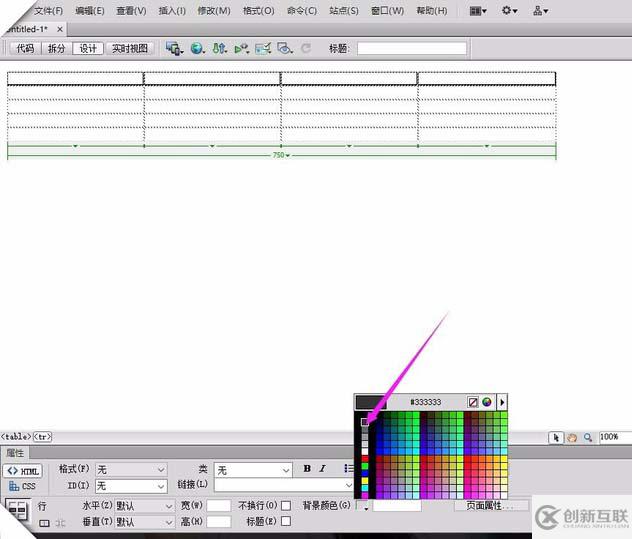Select the Hand tool in status bar
632x539 pixels.
(572, 437)
